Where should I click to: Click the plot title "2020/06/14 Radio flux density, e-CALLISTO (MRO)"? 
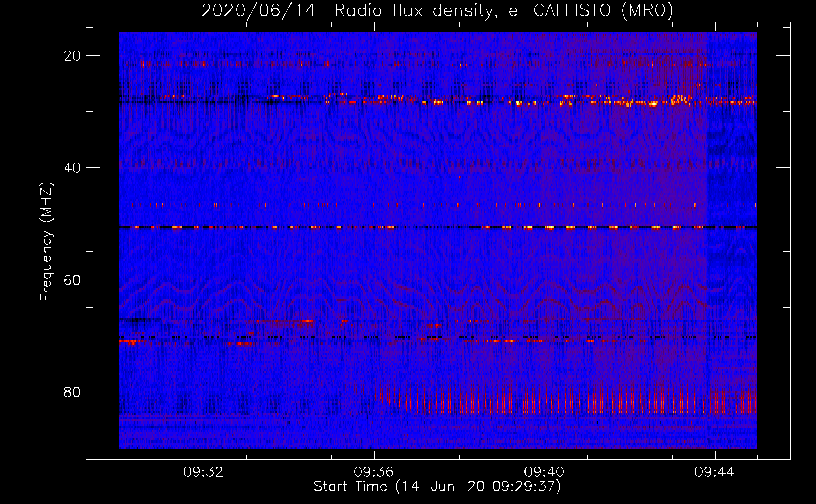437,10
